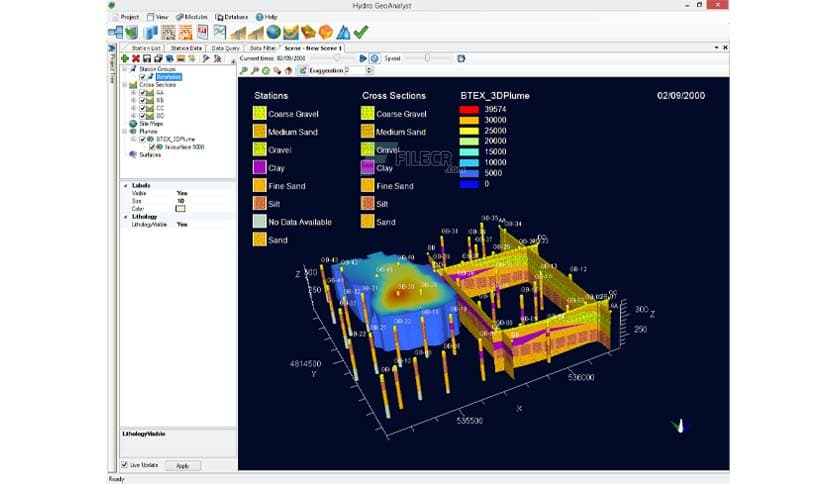Switch to the Data Filter tab
Screen dimensions: 836x484
pyautogui.click(x=263, y=48)
